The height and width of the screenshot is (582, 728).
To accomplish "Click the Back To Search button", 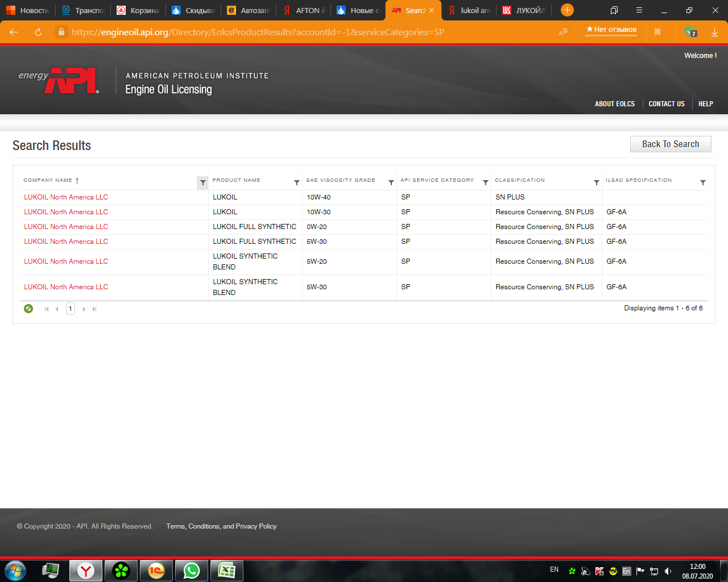I will (671, 144).
